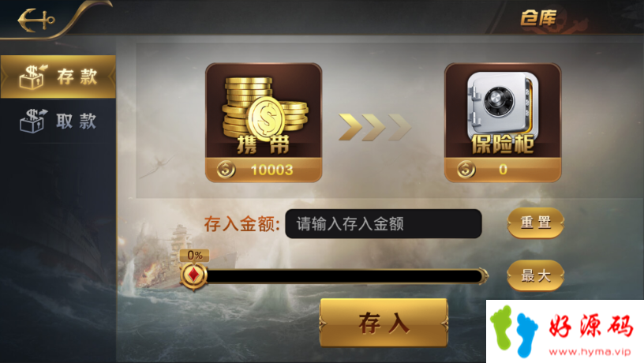Click the red diamond slider handle
The image size is (644, 363).
(193, 275)
